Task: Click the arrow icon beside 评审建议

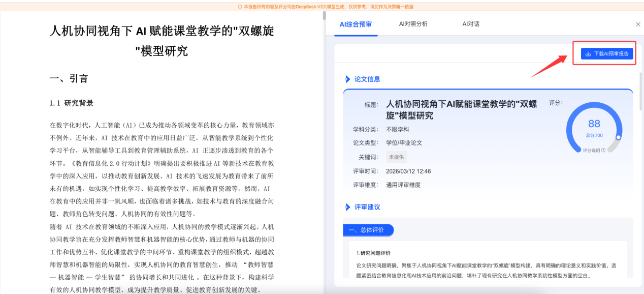Action: pos(348,207)
